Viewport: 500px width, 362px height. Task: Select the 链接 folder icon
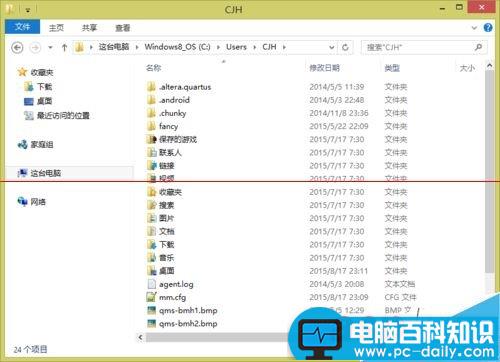tap(151, 165)
